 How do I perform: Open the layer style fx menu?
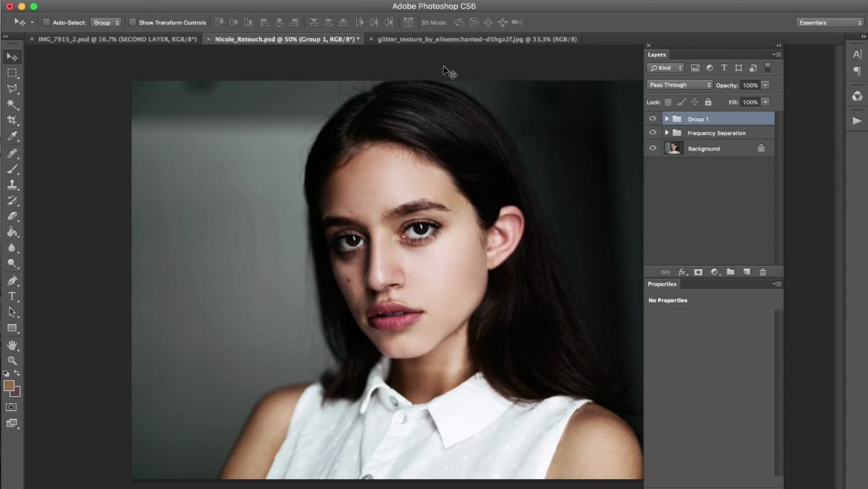coord(681,272)
